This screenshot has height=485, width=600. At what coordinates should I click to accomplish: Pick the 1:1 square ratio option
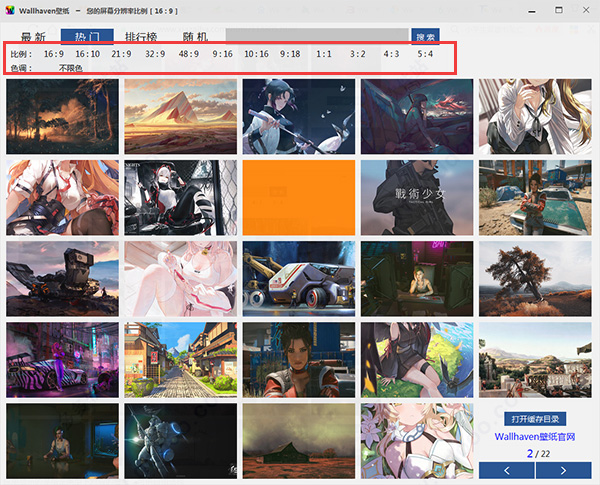(x=324, y=54)
